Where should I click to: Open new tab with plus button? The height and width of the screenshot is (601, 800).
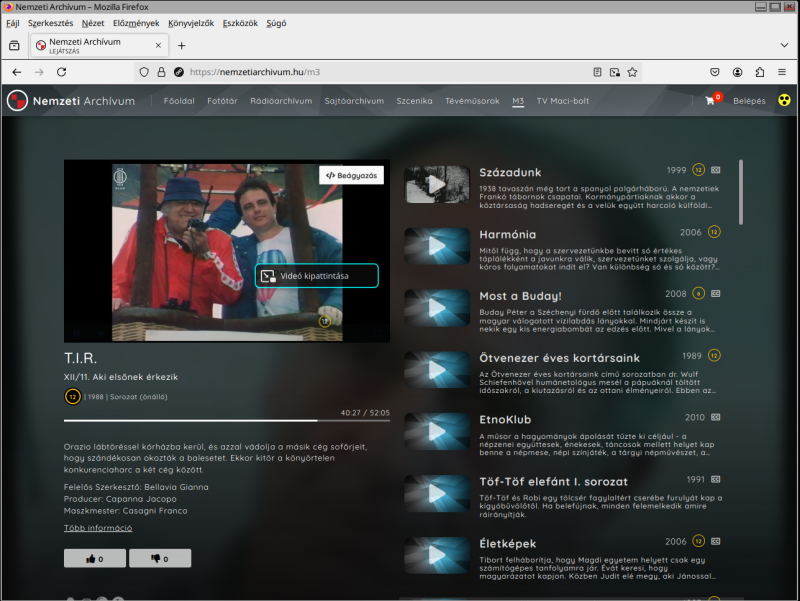[x=182, y=45]
